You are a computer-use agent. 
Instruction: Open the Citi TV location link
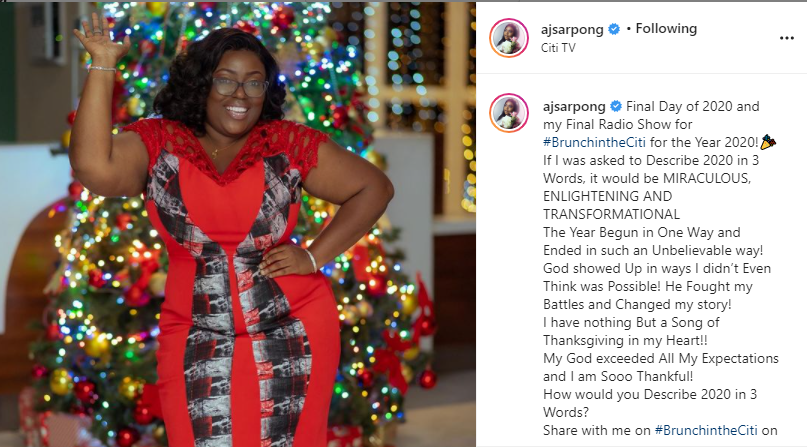tap(558, 48)
